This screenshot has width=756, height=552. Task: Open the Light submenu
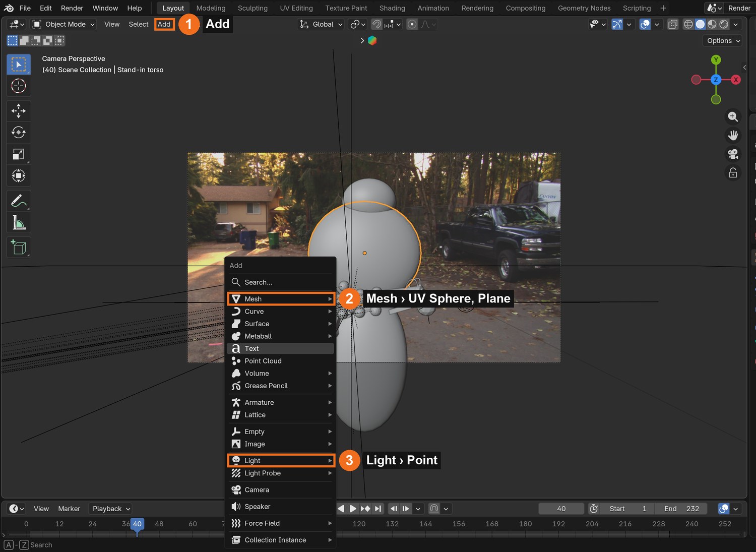coord(281,461)
